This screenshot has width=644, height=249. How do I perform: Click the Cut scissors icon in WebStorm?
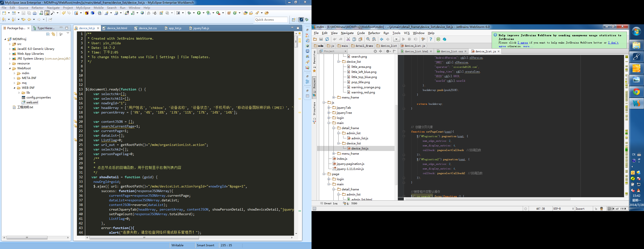tap(348, 39)
